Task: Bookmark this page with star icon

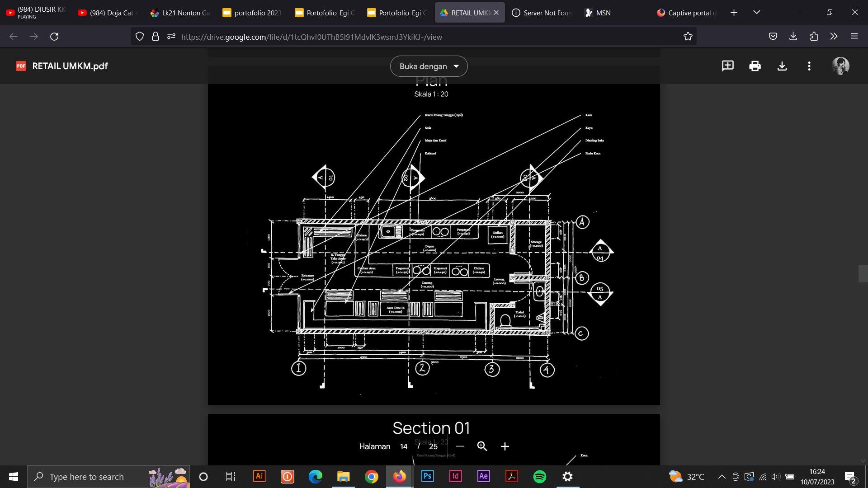Action: click(688, 37)
